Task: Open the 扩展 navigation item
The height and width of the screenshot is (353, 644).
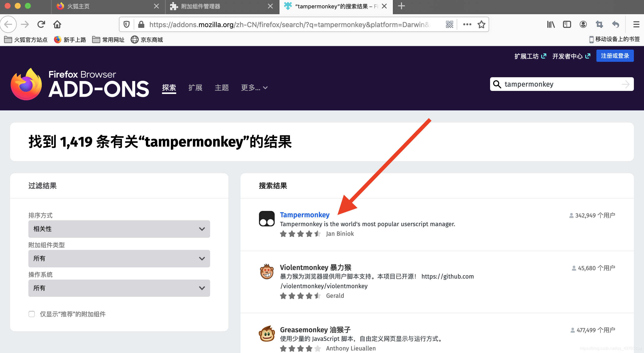Action: click(195, 88)
